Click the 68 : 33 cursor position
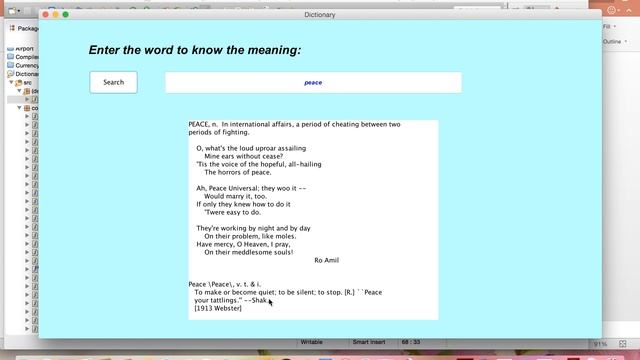Screen dimensions: 640x360 pos(411,342)
